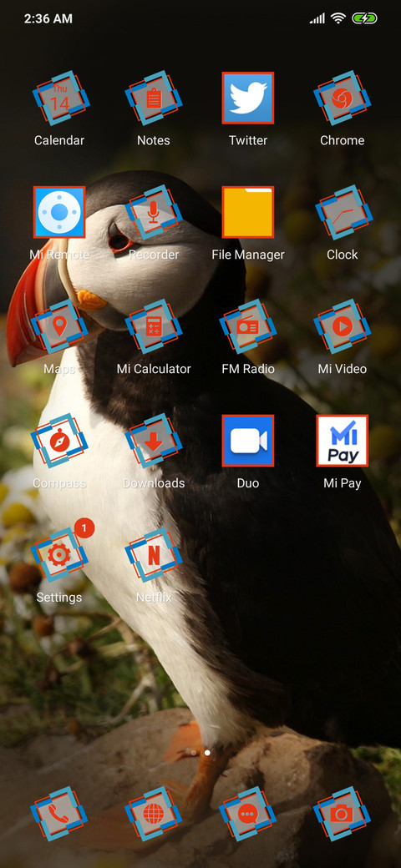Open the Browser globe icon in dock
The width and height of the screenshot is (401, 868).
(154, 813)
